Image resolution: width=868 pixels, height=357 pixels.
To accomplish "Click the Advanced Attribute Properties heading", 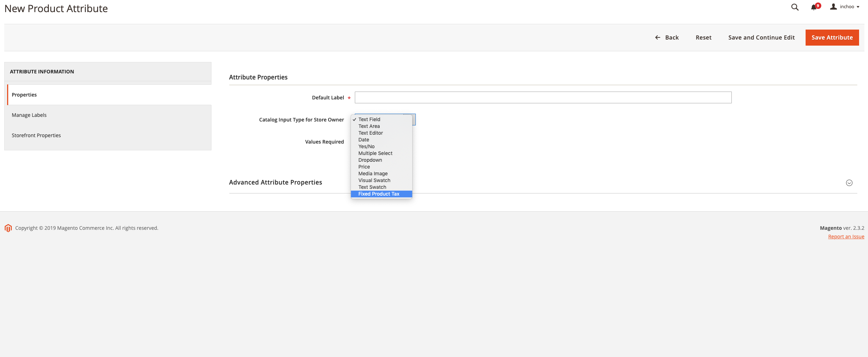I will [x=275, y=182].
